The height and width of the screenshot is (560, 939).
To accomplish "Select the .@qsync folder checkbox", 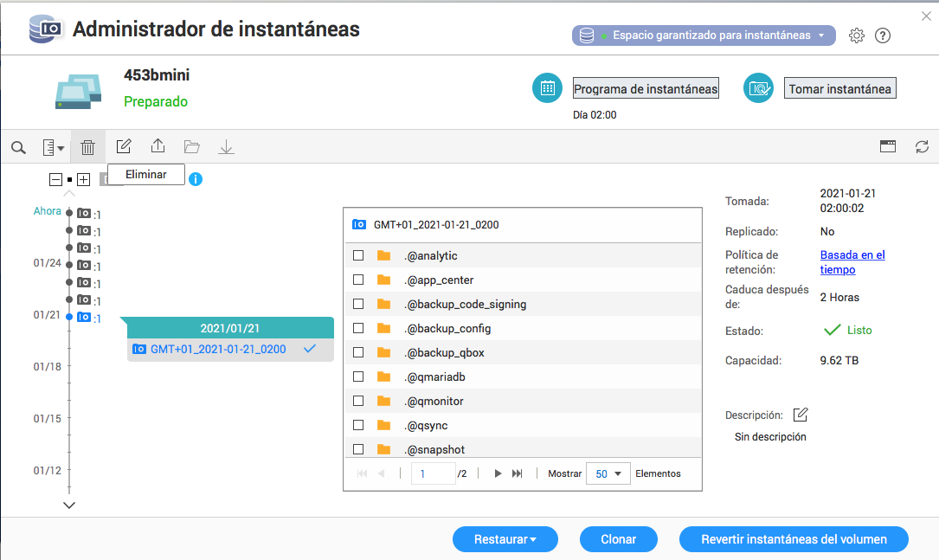I will pos(358,425).
